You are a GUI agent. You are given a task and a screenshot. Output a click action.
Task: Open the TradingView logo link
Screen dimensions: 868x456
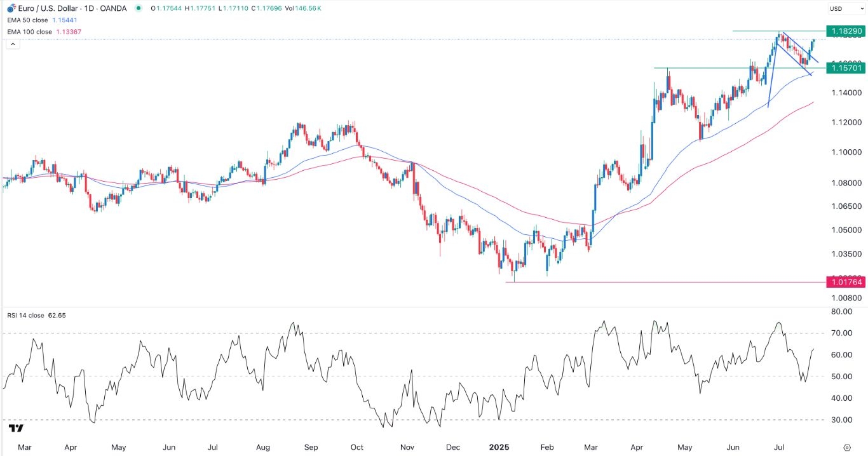[x=17, y=429]
